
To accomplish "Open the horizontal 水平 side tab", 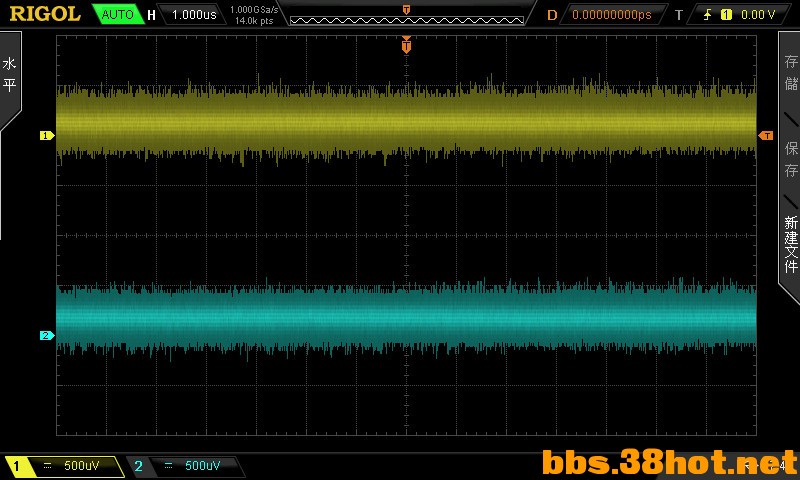I will [9, 75].
